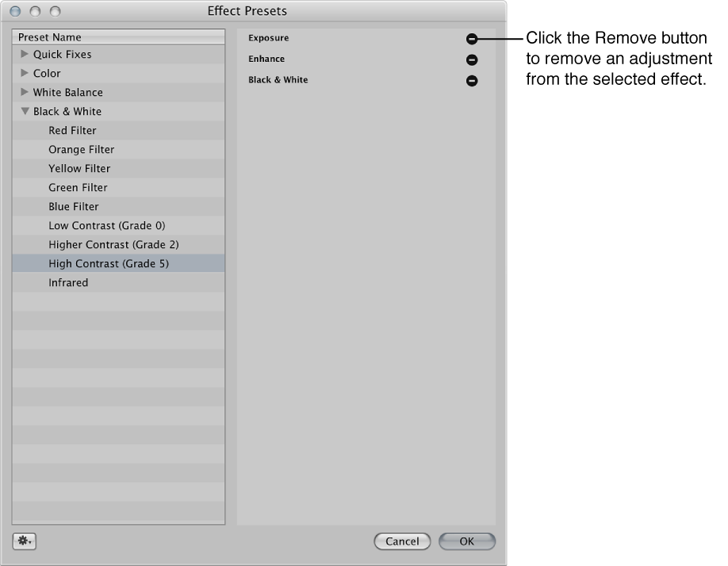728x566 pixels.
Task: Expand the Quick Fixes preset group
Action: pos(24,54)
